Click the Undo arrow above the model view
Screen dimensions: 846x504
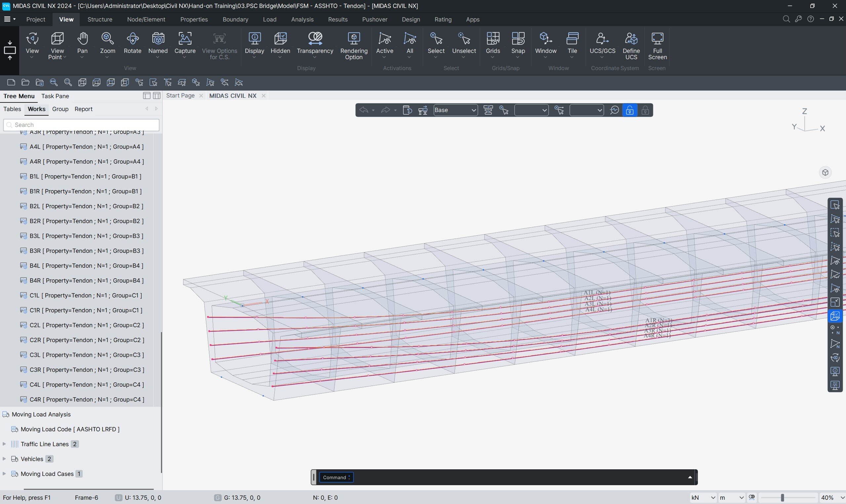tap(364, 110)
